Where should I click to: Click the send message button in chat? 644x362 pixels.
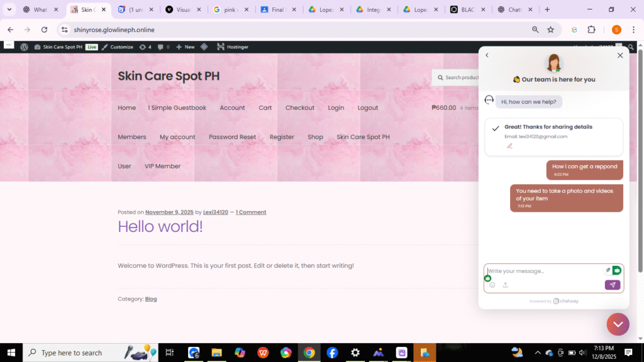click(612, 285)
